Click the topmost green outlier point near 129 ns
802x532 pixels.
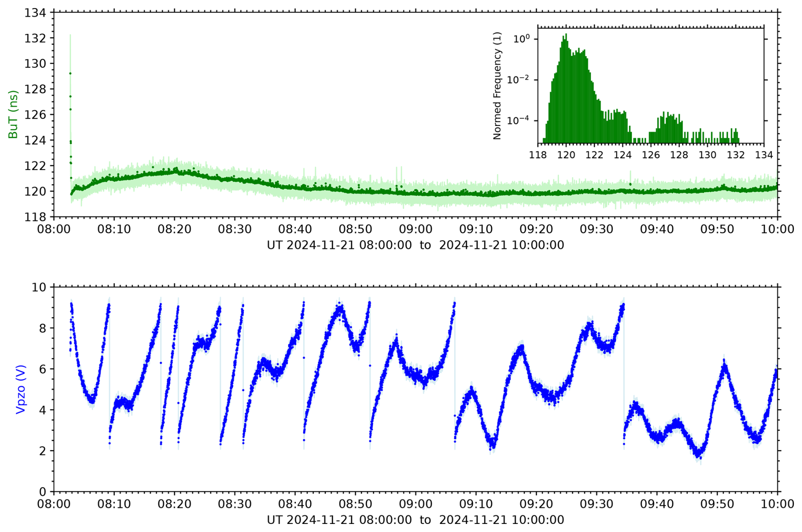coord(70,73)
